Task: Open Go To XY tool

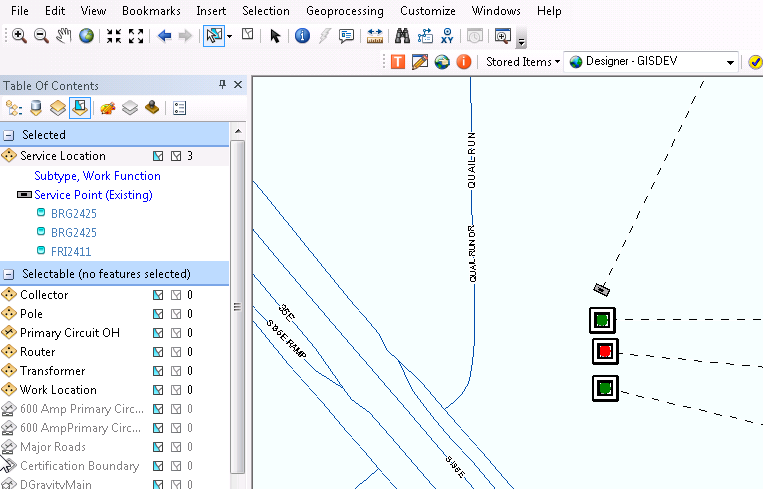Action: click(447, 36)
